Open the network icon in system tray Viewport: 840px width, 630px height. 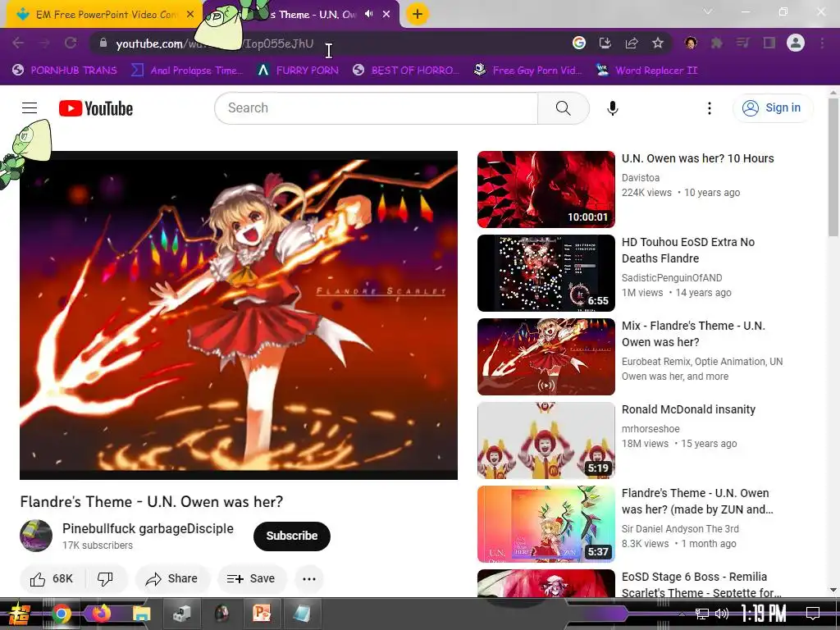(701, 614)
